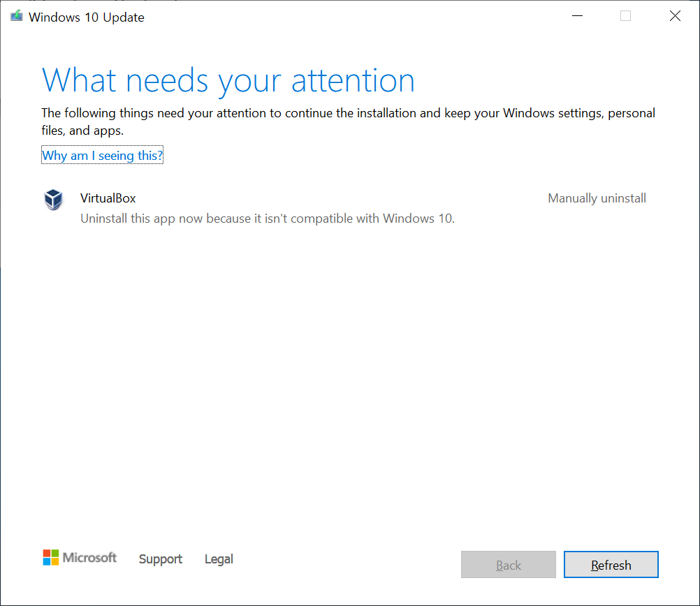This screenshot has width=700, height=606.
Task: Open the Legal link
Action: 219,559
